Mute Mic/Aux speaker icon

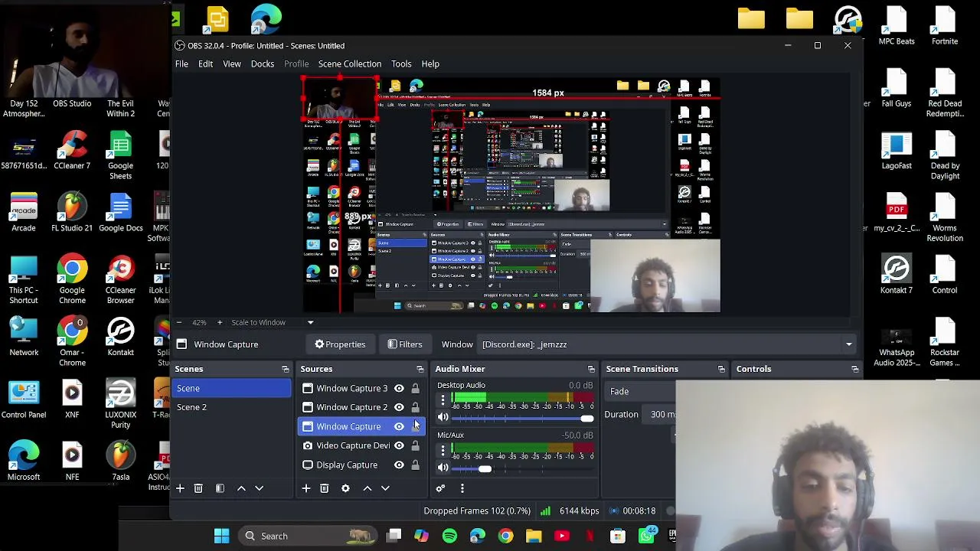(443, 468)
